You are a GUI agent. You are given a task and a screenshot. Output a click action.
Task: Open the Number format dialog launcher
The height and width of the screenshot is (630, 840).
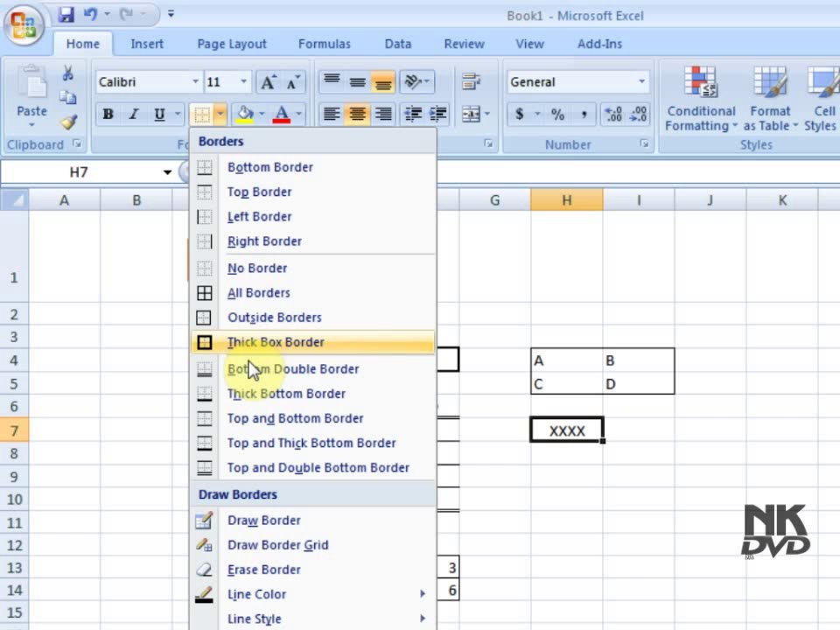click(644, 143)
